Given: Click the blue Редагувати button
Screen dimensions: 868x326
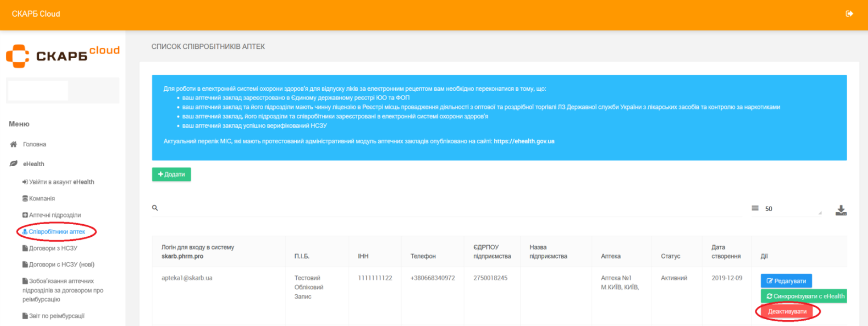Looking at the screenshot, I should tap(786, 281).
